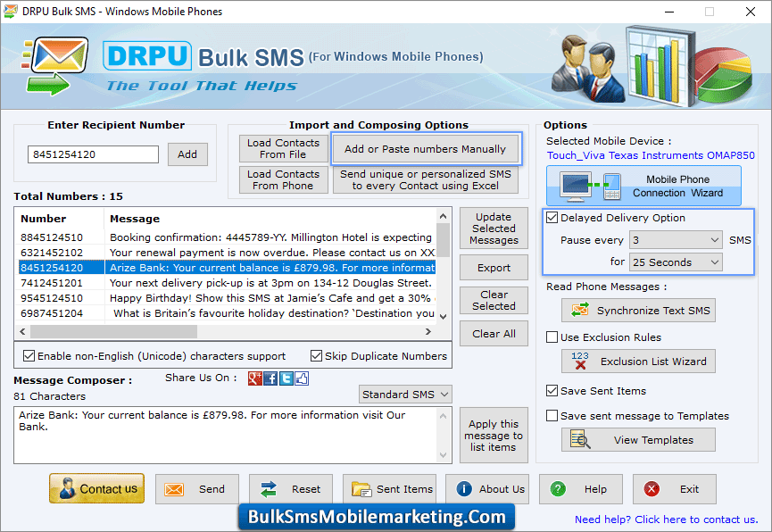The height and width of the screenshot is (532, 772).
Task: Click the Google Plus share icon
Action: click(255, 378)
